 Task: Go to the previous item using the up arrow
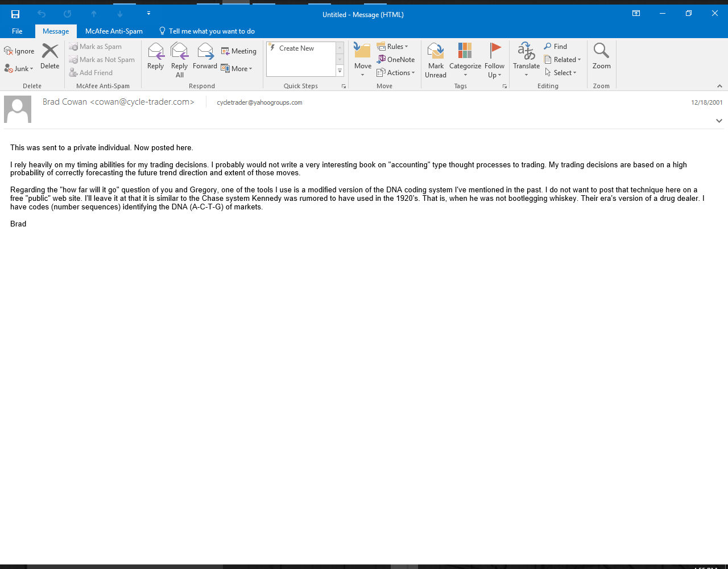click(x=94, y=14)
